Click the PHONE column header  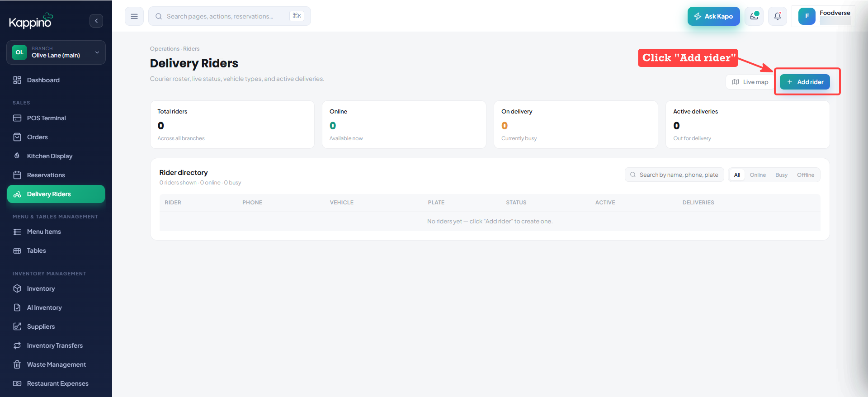point(252,203)
